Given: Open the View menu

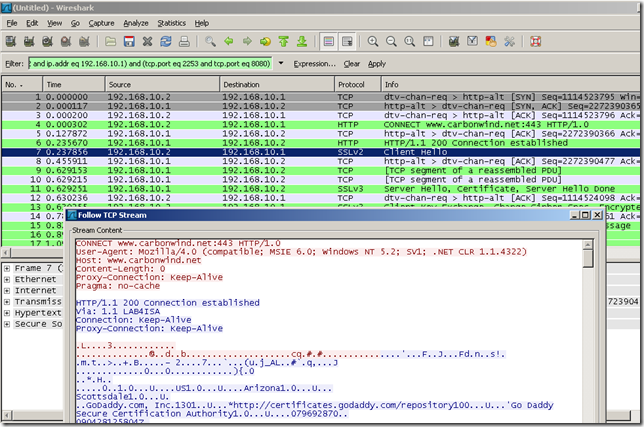Looking at the screenshot, I should click(55, 23).
